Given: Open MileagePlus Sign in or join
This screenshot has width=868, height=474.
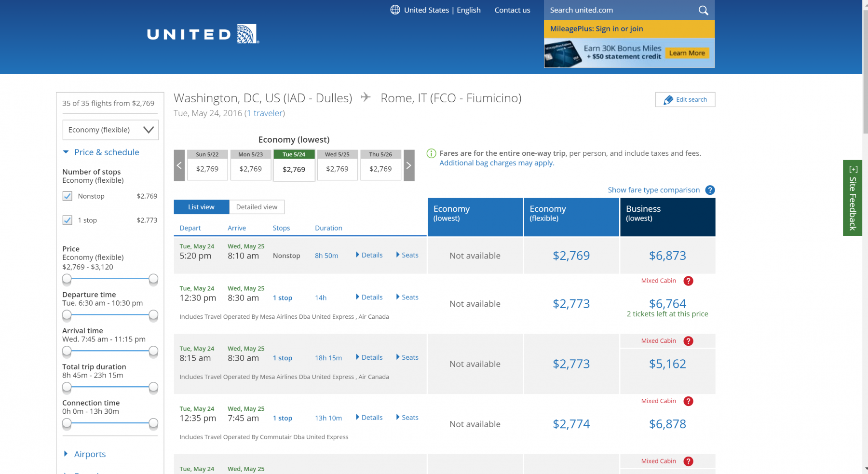Looking at the screenshot, I should coord(629,29).
